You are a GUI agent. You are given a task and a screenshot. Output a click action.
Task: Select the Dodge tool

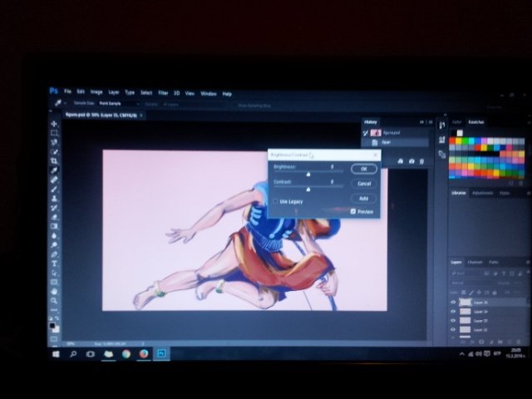pyautogui.click(x=54, y=245)
